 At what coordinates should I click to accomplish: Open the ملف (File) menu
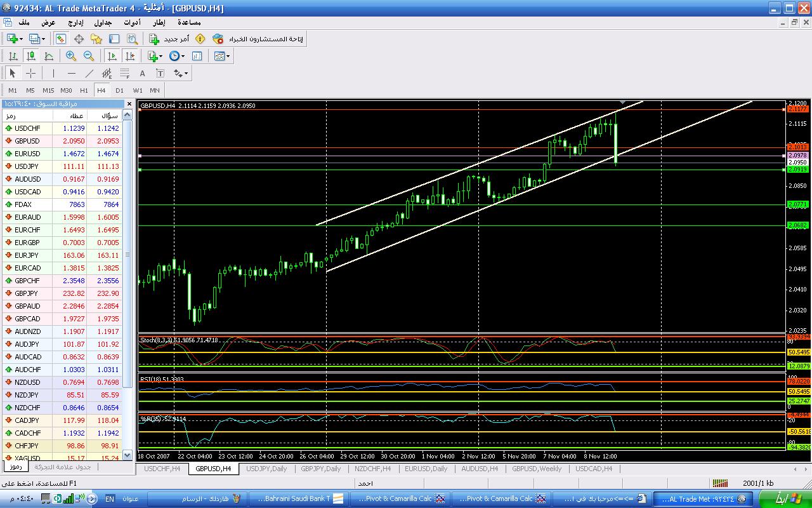(x=25, y=22)
